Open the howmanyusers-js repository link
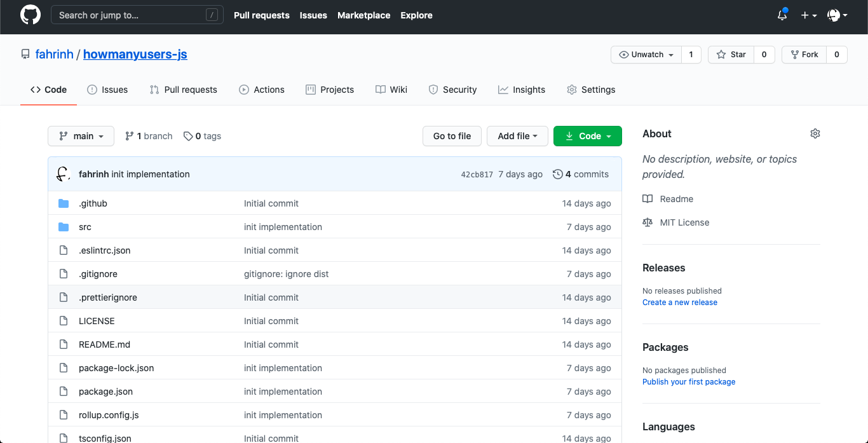This screenshot has width=868, height=443. tap(135, 54)
